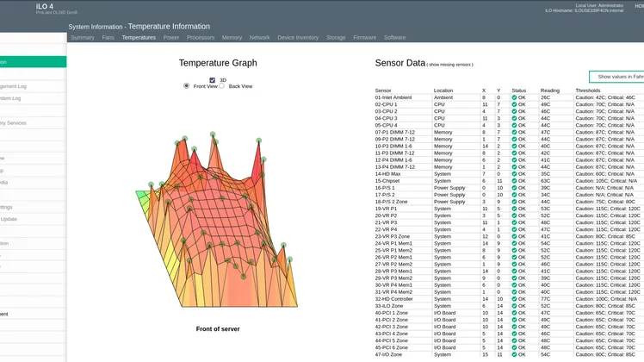
Task: Open the Firmware tab
Action: (365, 37)
